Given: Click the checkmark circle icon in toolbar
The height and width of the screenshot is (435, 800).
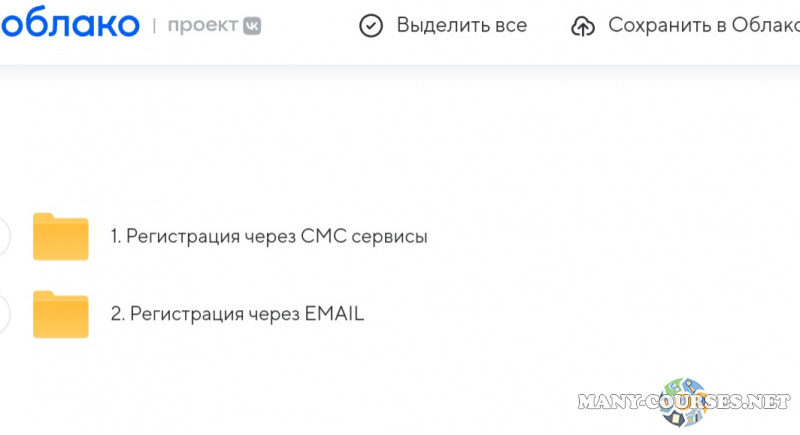Looking at the screenshot, I should [x=371, y=26].
